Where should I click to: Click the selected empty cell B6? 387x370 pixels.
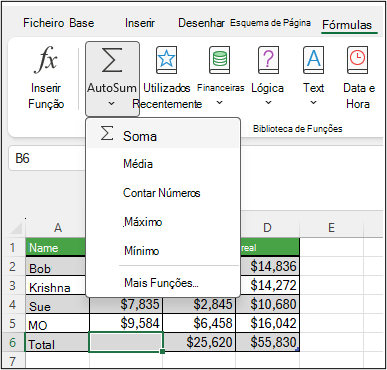pyautogui.click(x=126, y=342)
